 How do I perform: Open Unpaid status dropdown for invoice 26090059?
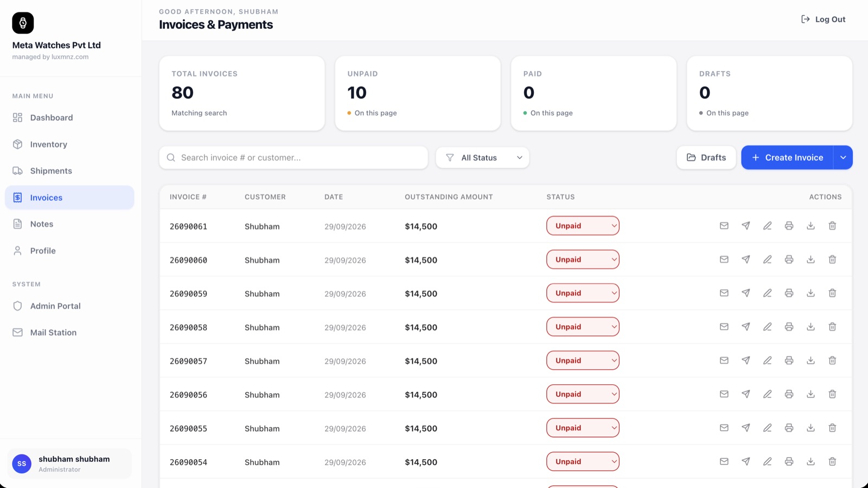point(583,293)
